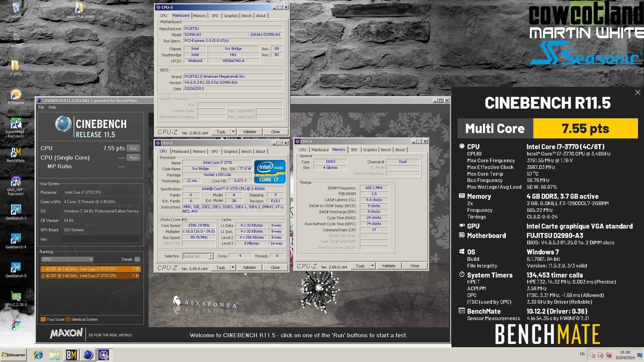The height and width of the screenshot is (362, 644).
Task: Open the apps - Raccourci shortcut icon
Action: pos(80,10)
